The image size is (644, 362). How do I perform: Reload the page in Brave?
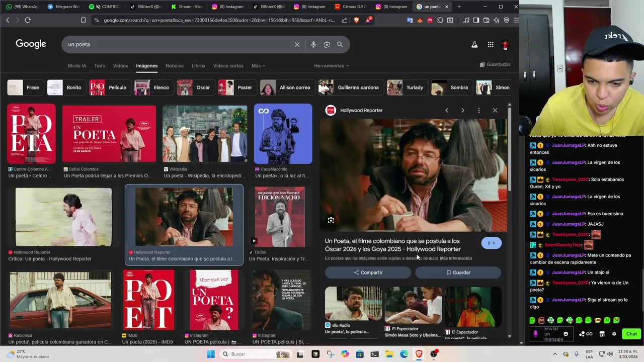click(28, 20)
